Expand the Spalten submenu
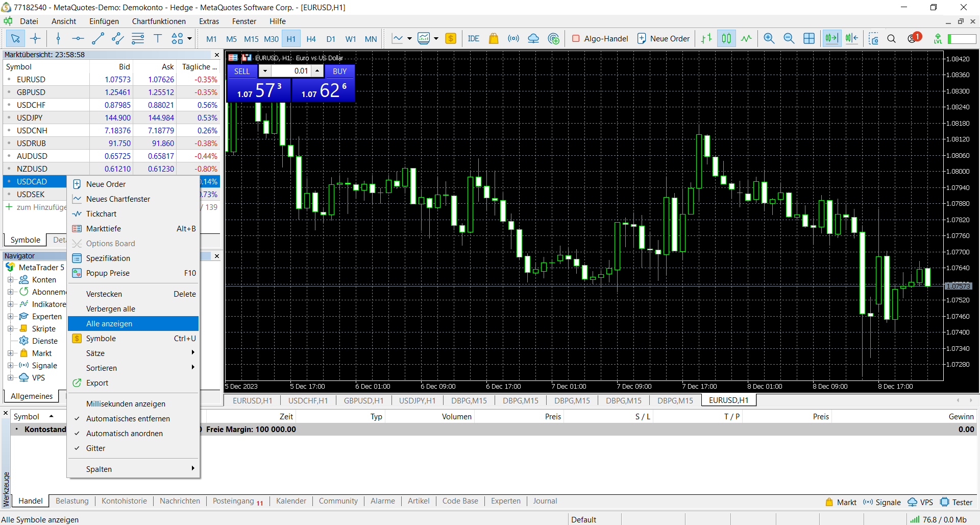 click(x=133, y=469)
